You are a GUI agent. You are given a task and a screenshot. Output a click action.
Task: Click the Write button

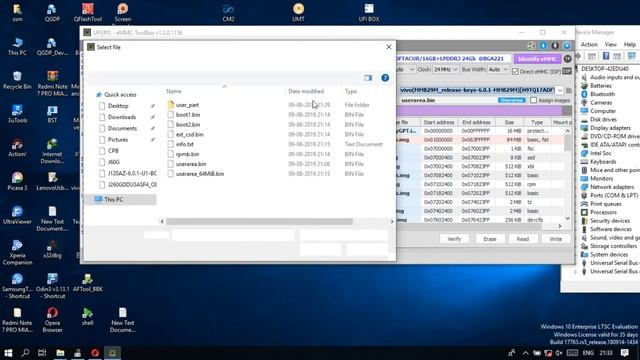(x=556, y=239)
